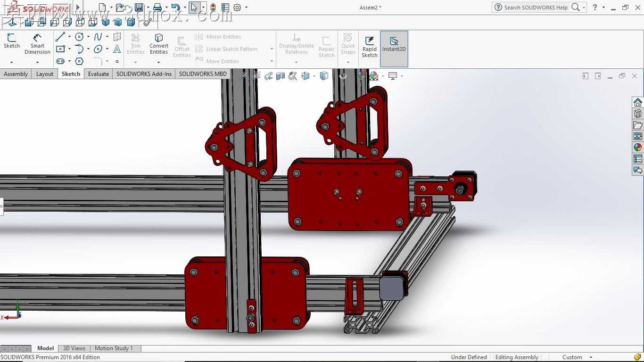This screenshot has width=644, height=362.
Task: Expand the dropdown below Convert Entities
Action: 159,62
